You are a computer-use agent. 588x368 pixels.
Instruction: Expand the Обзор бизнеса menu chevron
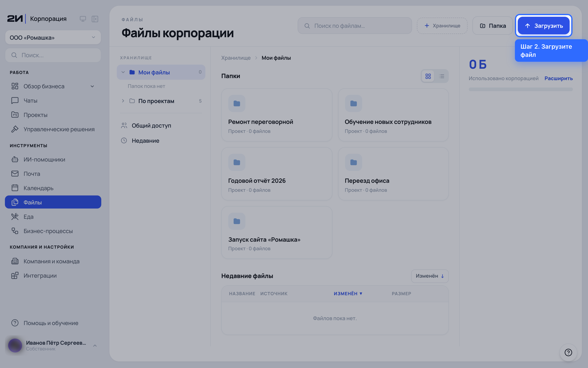point(92,86)
